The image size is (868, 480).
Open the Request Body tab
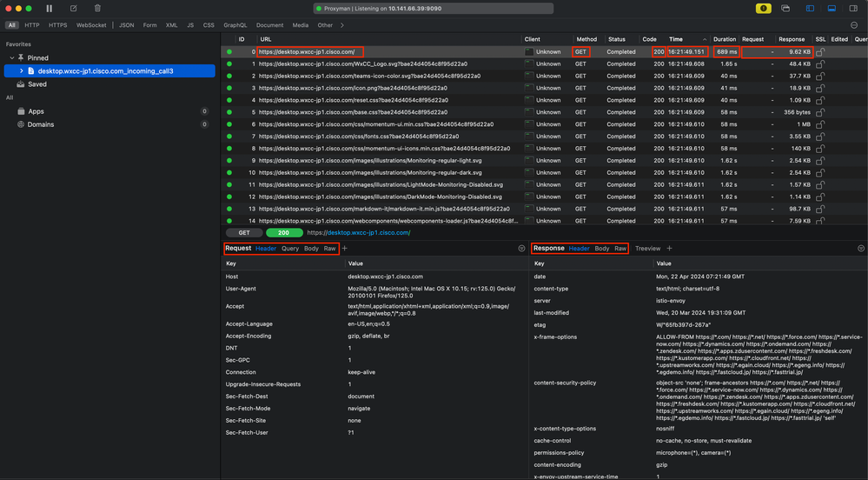(311, 249)
